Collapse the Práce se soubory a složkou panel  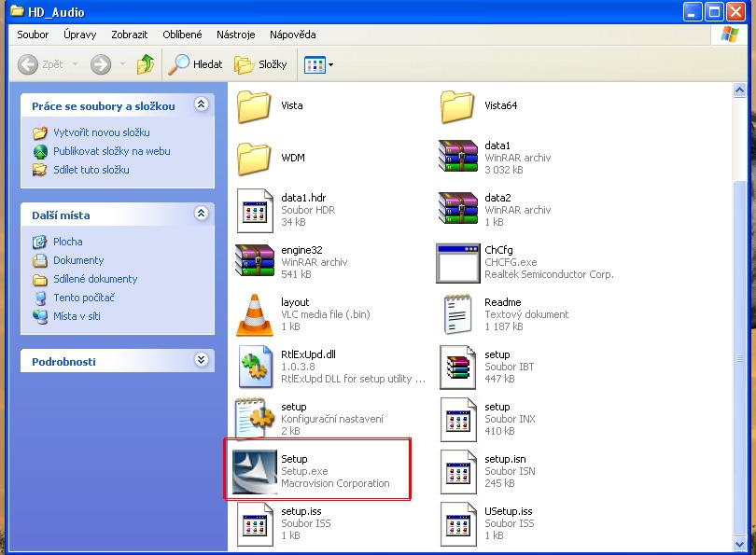(x=201, y=104)
